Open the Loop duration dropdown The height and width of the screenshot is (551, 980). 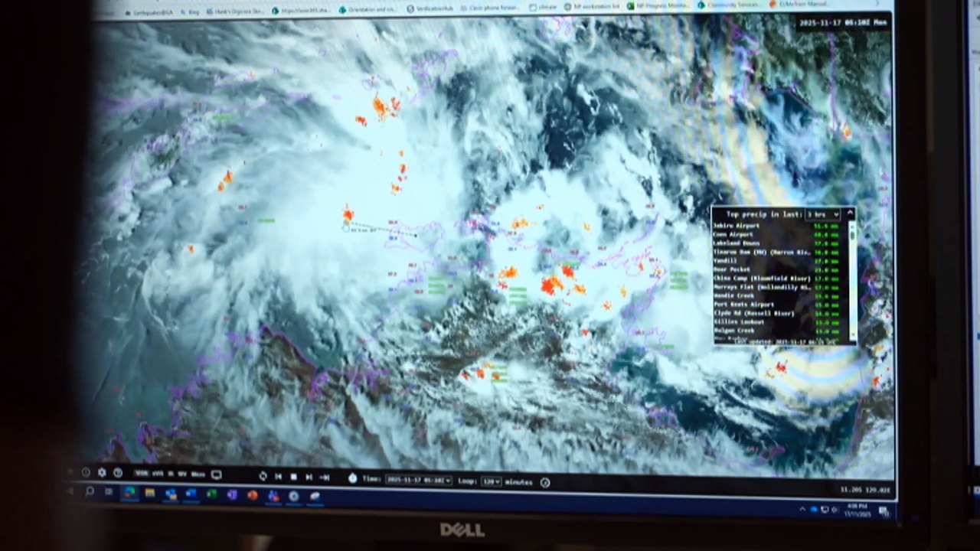(492, 481)
